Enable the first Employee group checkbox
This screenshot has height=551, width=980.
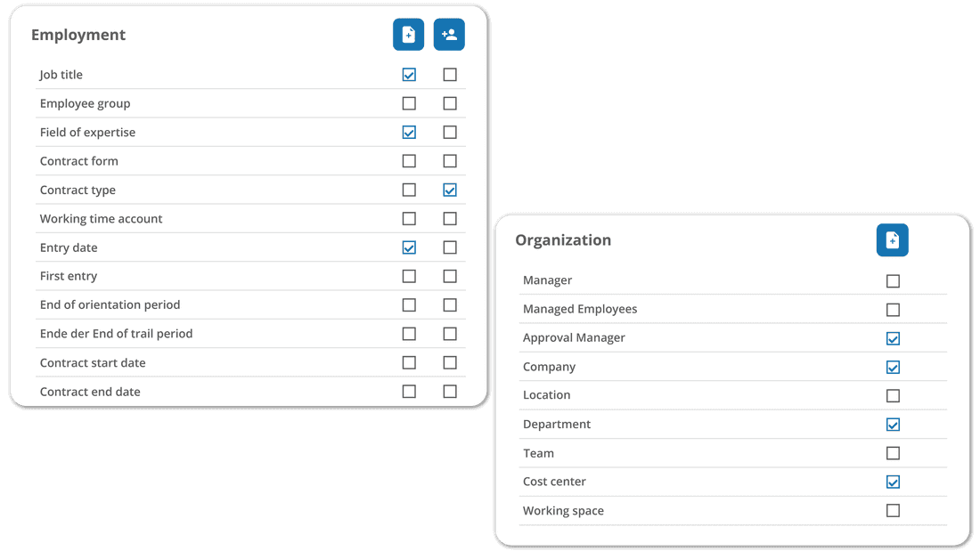tap(408, 103)
